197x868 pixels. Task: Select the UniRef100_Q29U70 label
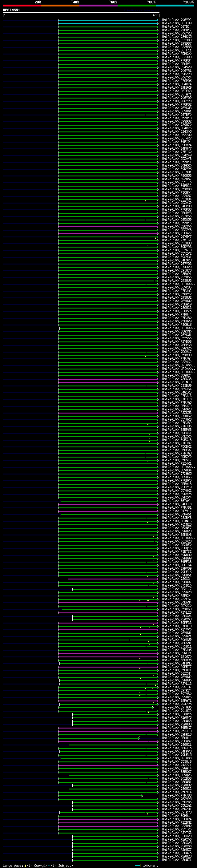176,125
